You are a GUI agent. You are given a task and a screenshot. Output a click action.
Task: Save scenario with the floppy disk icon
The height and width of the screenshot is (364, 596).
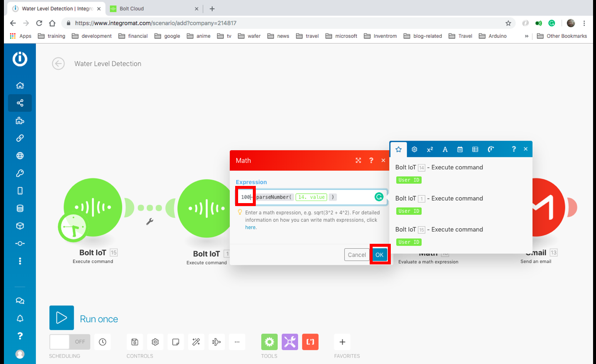pos(135,342)
